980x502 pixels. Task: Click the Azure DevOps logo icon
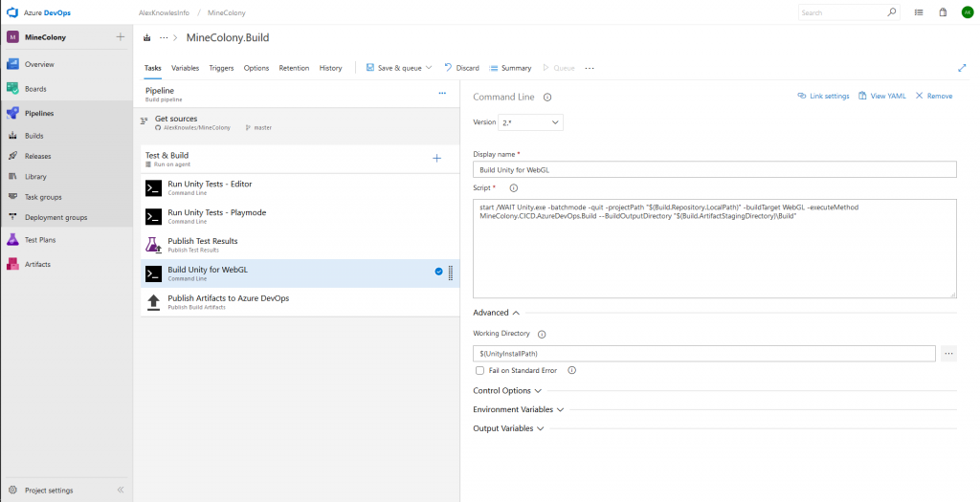tap(12, 12)
